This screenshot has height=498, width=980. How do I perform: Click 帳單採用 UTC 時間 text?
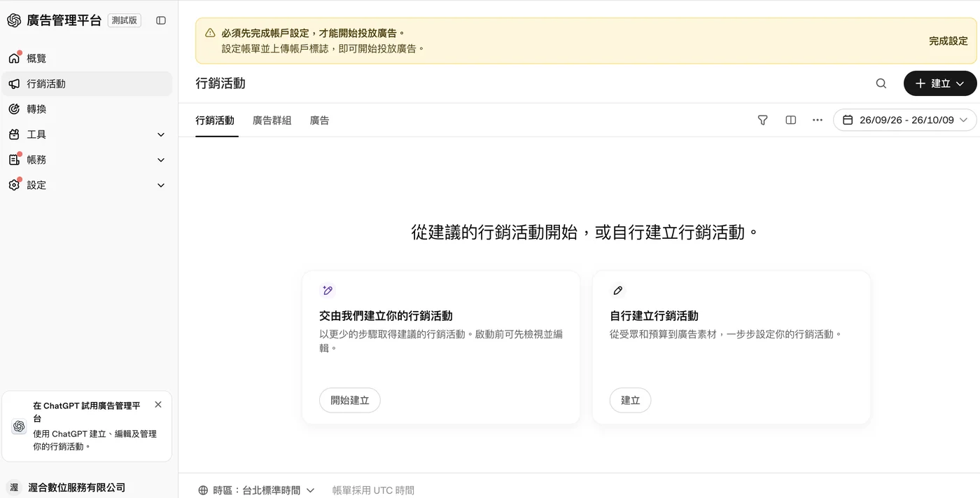[x=373, y=490]
